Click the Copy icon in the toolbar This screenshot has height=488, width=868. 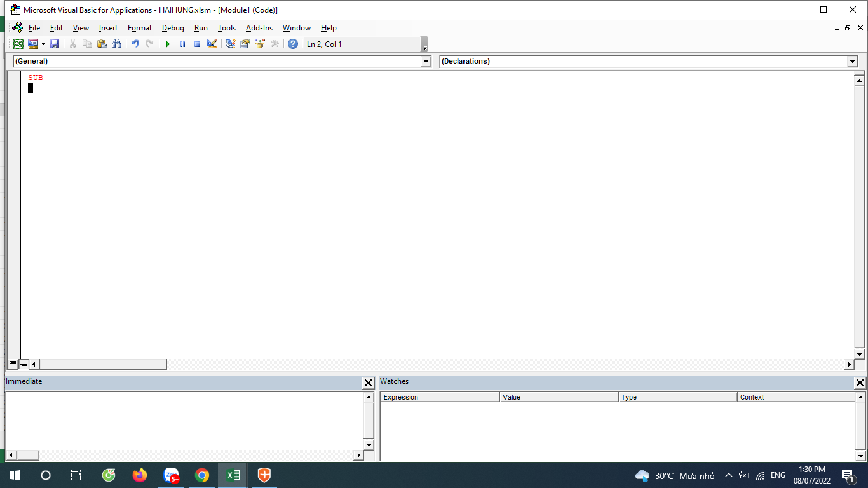[88, 44]
